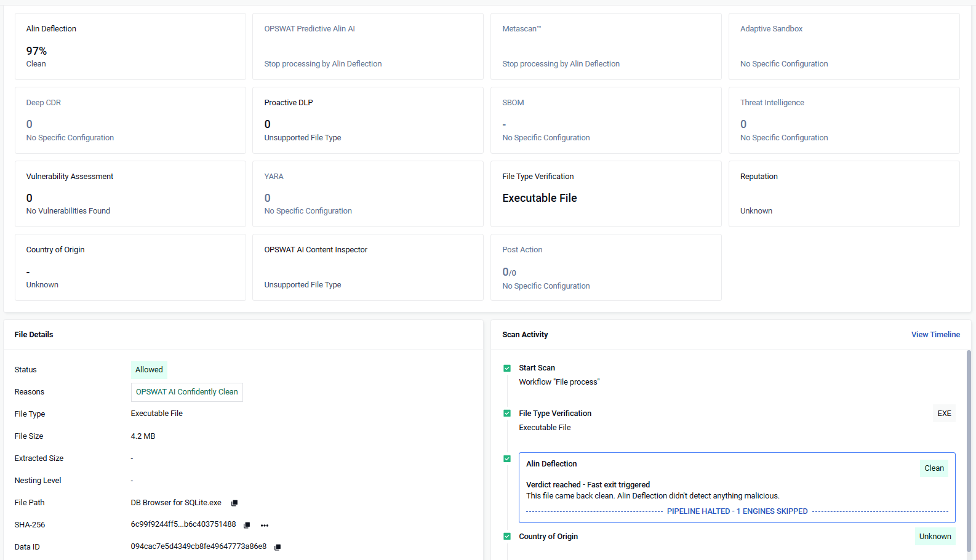
Task: Open the SHA-256 more options ellipsis
Action: pyautogui.click(x=265, y=526)
